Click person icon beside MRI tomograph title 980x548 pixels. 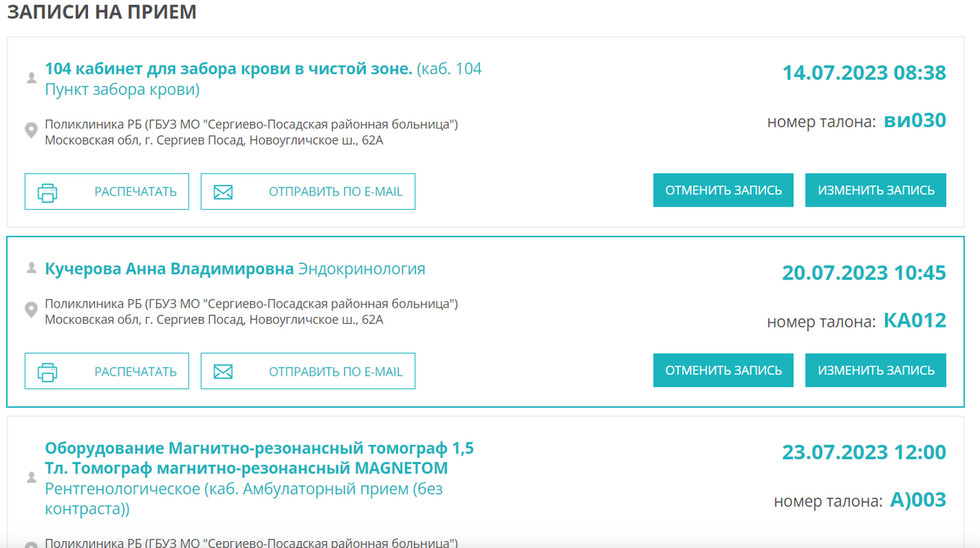tap(31, 478)
